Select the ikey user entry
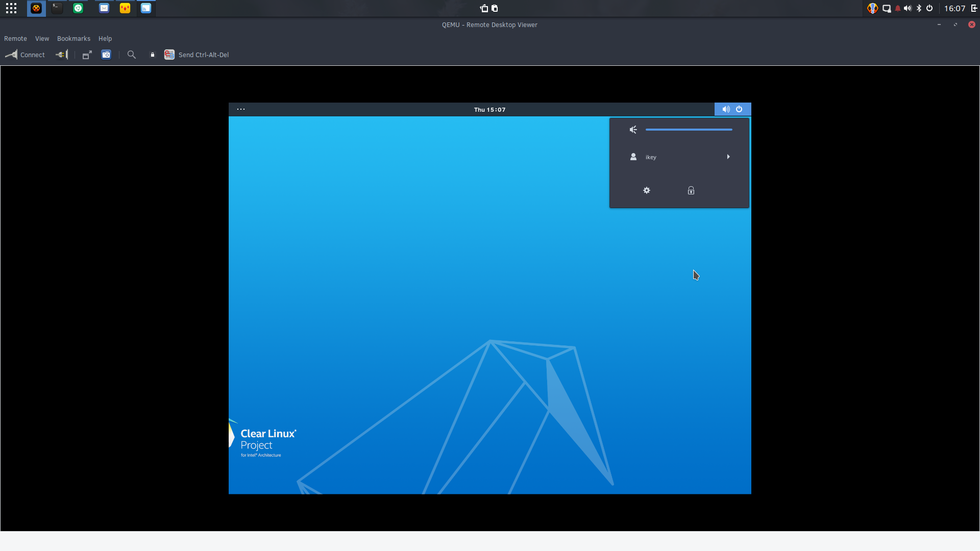Image resolution: width=980 pixels, height=551 pixels. pos(679,157)
